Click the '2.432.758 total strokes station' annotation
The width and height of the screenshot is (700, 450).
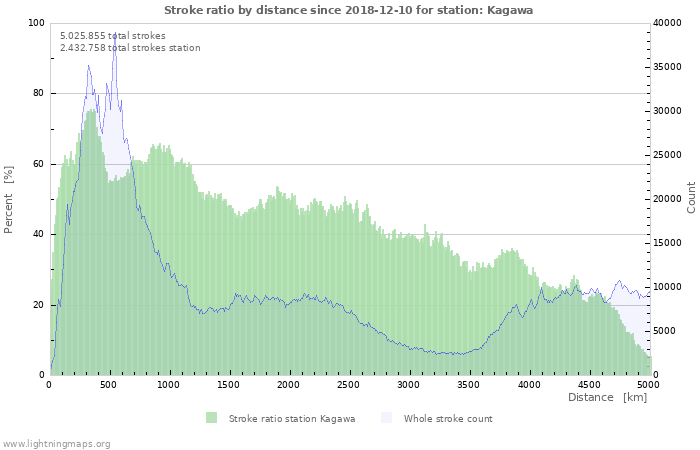(130, 47)
